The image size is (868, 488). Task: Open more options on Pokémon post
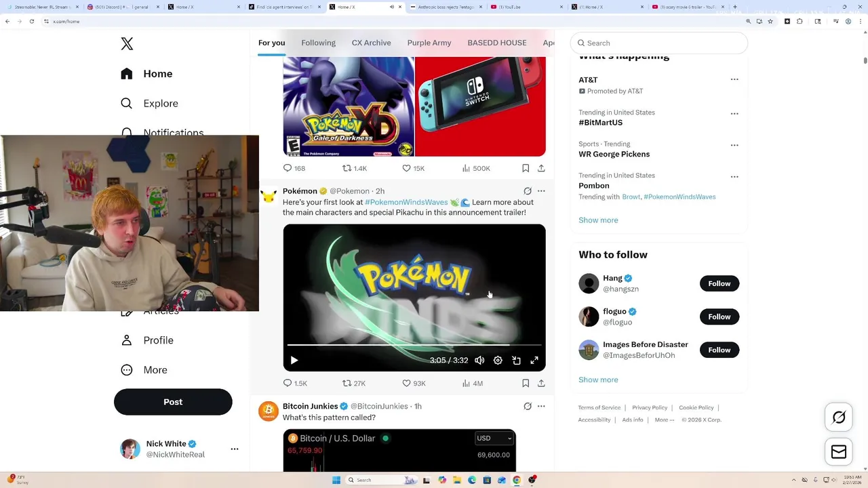tap(541, 191)
